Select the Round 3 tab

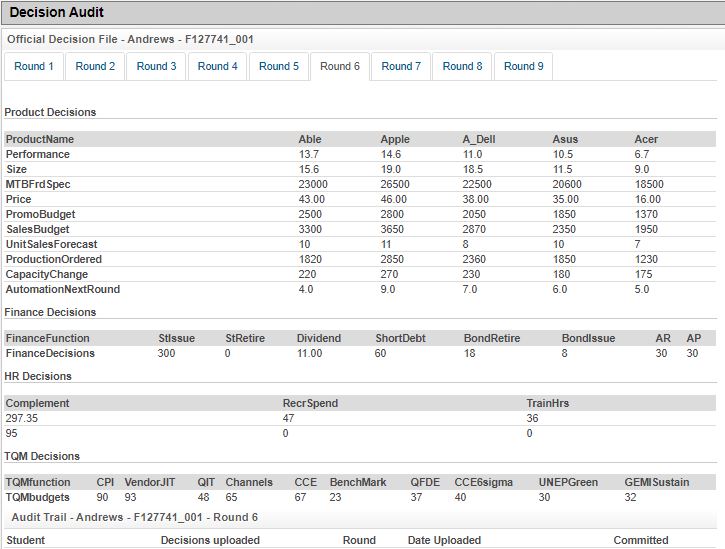pyautogui.click(x=157, y=67)
